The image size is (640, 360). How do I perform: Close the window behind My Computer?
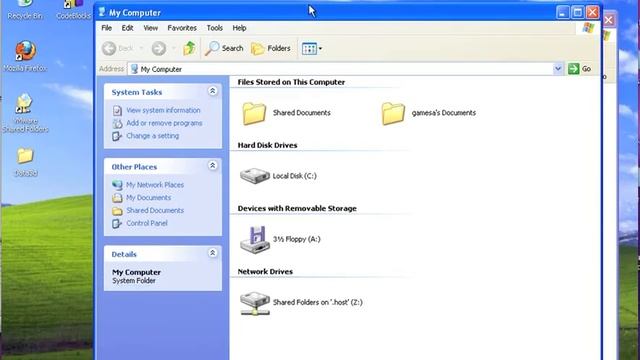click(609, 20)
